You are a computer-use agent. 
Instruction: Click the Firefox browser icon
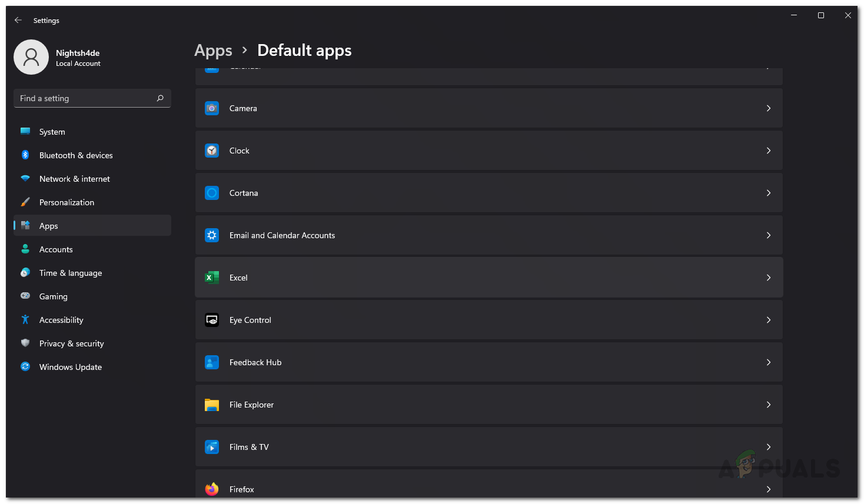click(212, 489)
